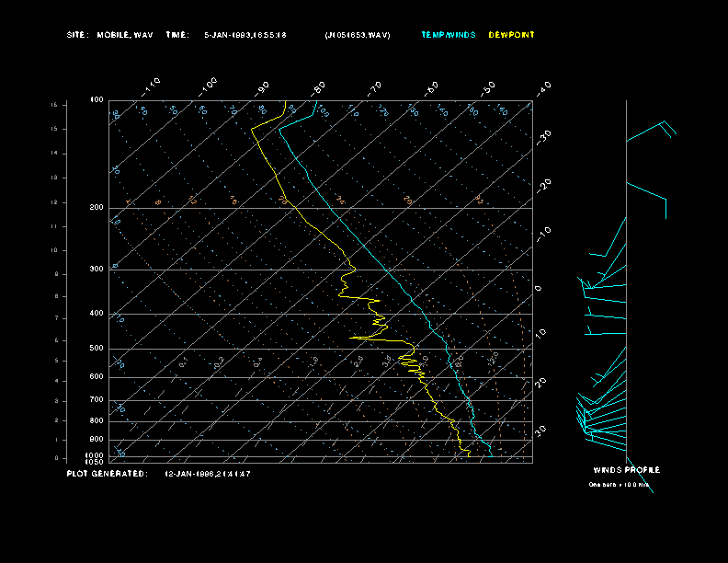Click the 300 pressure level label
Viewport: 728px width, 563px height.
tap(97, 269)
